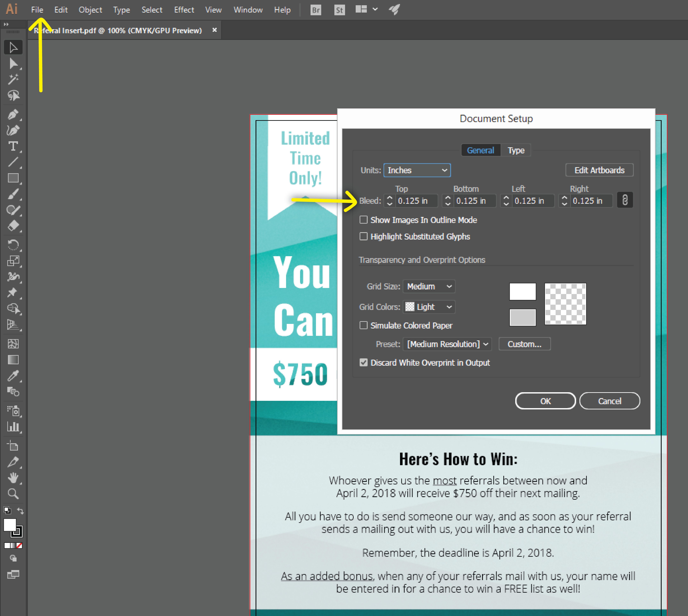Enable Show Images In Outline Mode
The width and height of the screenshot is (688, 616).
click(363, 220)
